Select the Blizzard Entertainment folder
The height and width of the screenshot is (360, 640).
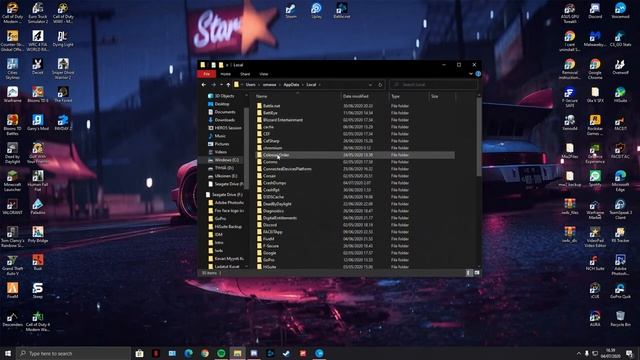tap(355, 120)
